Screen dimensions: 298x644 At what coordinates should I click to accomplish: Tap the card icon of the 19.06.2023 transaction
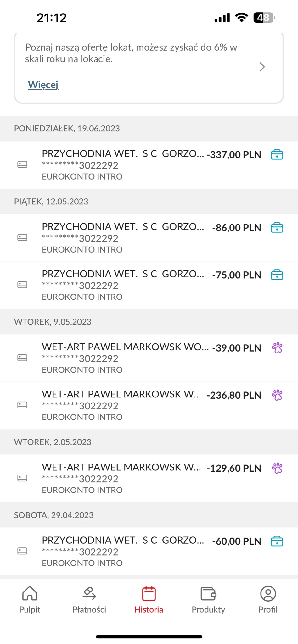pos(22,164)
